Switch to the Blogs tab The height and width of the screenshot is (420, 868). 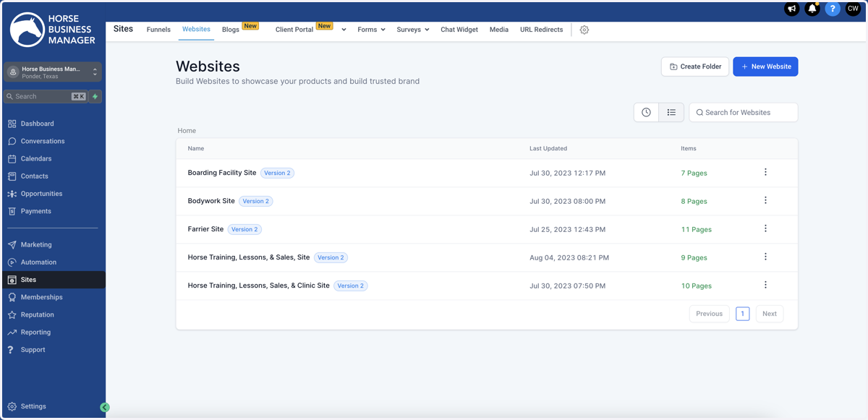pos(231,30)
